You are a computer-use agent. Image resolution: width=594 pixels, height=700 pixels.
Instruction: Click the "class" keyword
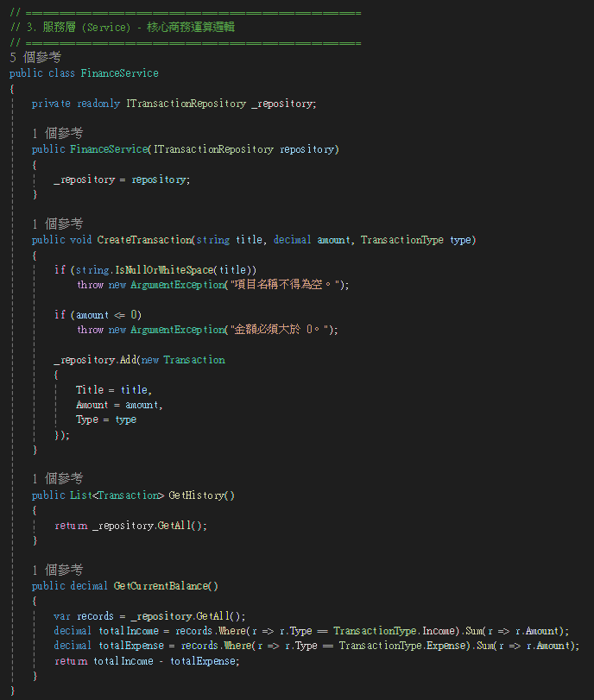coord(61,73)
